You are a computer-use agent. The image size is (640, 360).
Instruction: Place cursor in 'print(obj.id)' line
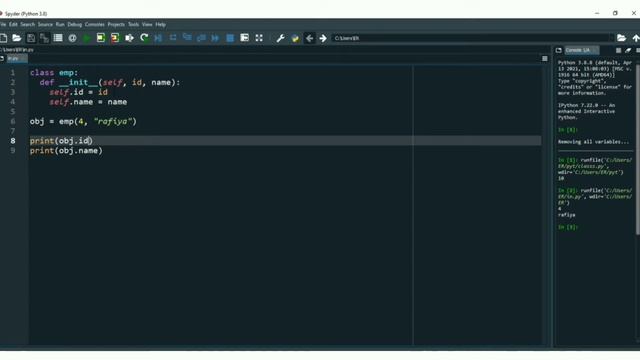(x=61, y=141)
